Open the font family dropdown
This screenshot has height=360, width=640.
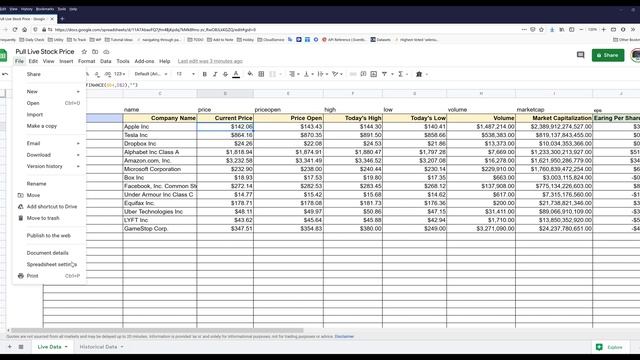[151, 74]
